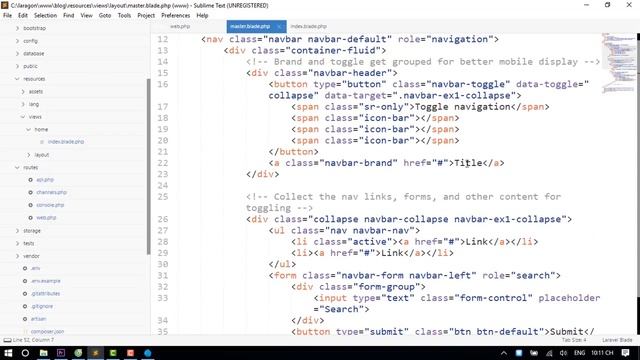Open the Goto menu
Screen dimensions: 640x360
104,15
